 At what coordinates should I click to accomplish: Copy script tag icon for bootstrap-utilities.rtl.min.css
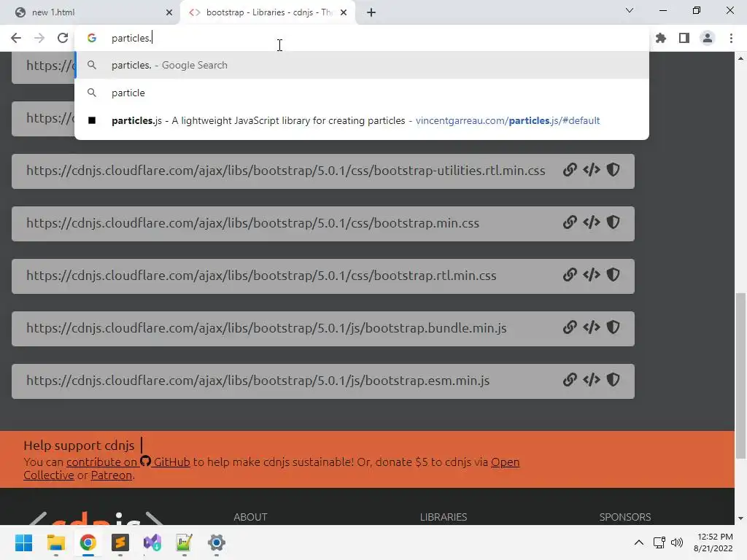591,170
